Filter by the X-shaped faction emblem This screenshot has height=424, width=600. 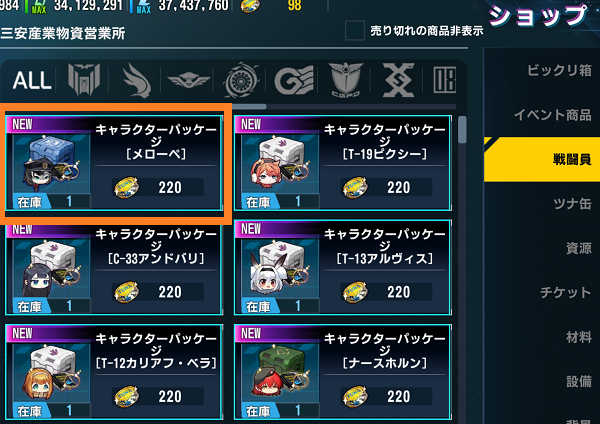click(x=398, y=80)
